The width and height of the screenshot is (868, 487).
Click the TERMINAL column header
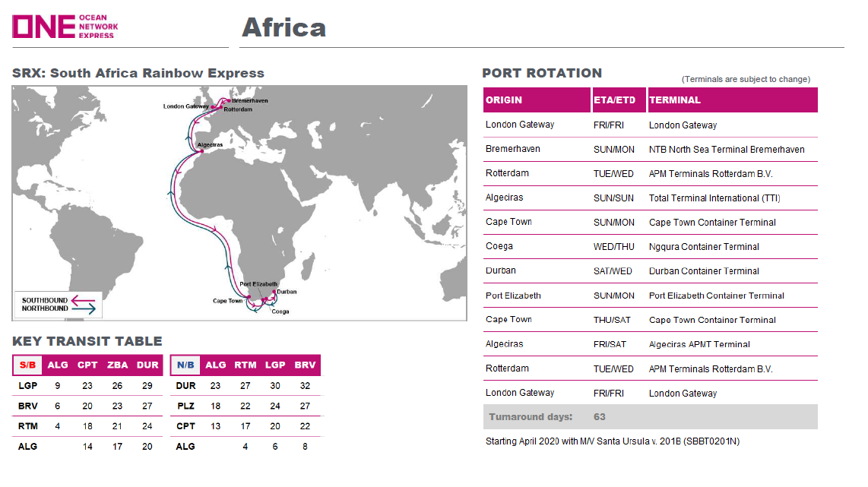[733, 100]
